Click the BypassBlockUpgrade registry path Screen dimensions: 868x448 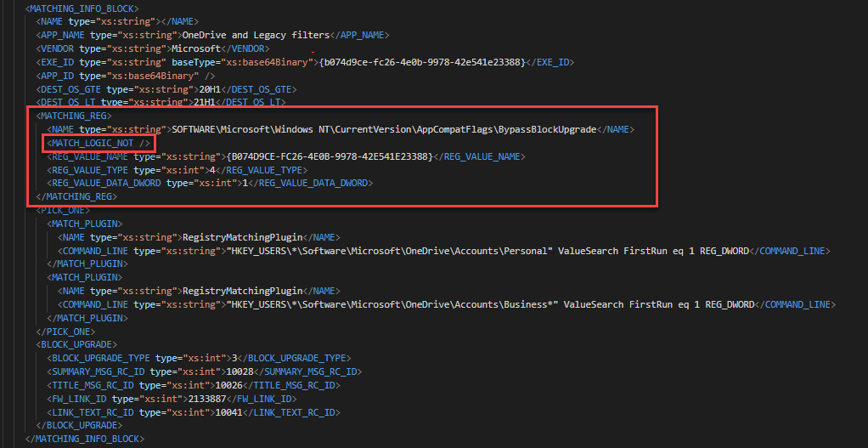pyautogui.click(x=384, y=129)
